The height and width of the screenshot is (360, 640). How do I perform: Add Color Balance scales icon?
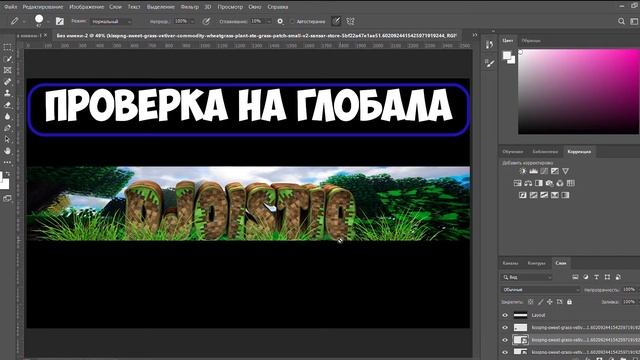(x=528, y=183)
